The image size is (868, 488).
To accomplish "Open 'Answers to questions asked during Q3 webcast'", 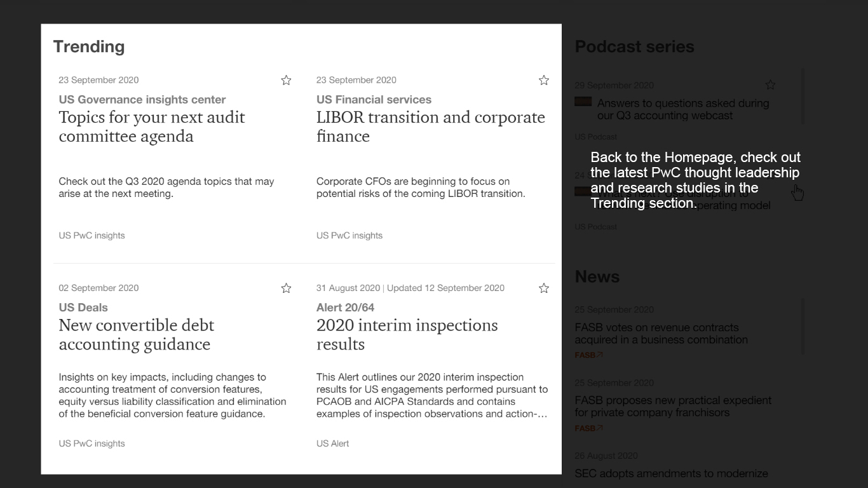I will [682, 109].
